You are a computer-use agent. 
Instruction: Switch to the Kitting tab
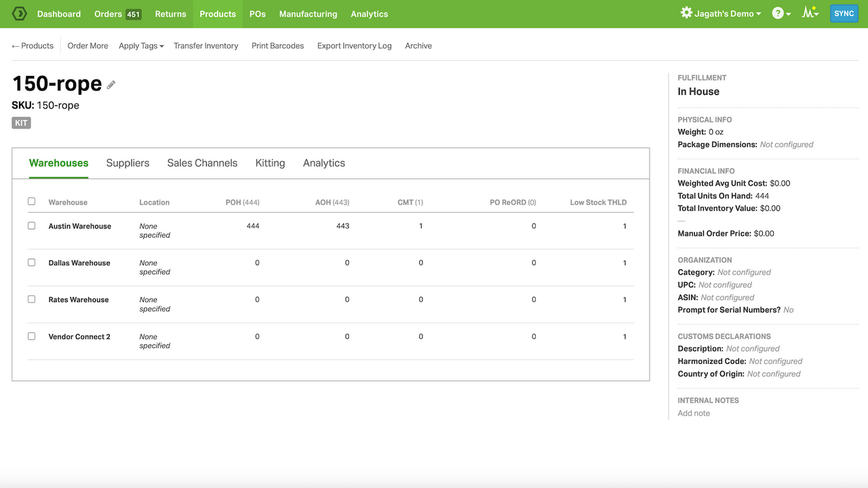270,163
